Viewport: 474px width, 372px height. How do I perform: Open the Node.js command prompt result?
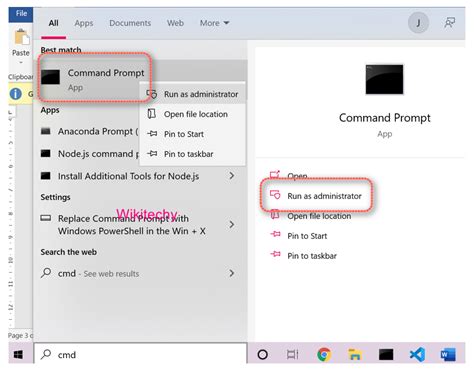(89, 154)
